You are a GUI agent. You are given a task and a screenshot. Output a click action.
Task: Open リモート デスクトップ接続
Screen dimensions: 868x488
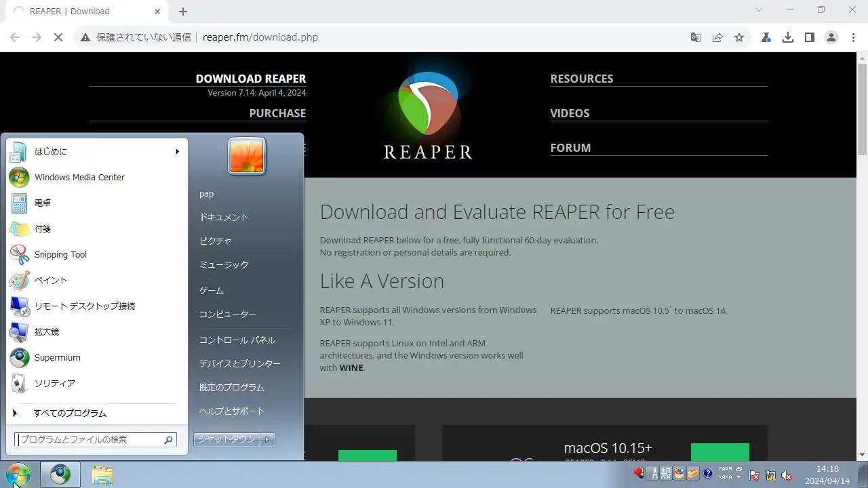[x=97, y=306]
